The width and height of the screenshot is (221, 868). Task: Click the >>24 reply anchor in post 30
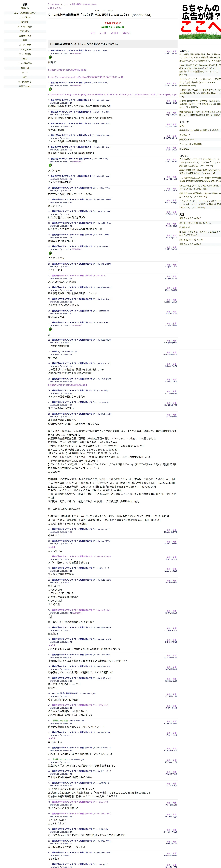point(52,547)
